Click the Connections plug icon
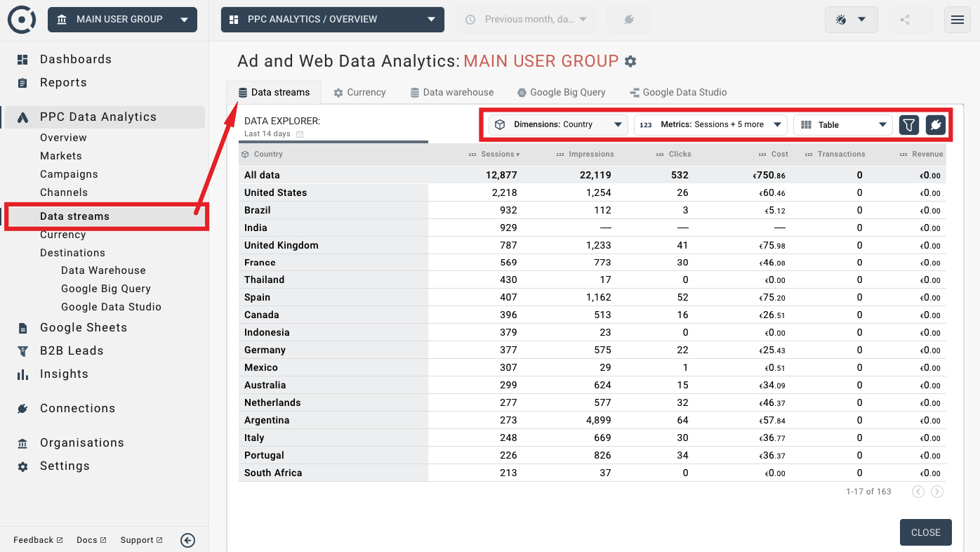This screenshot has width=980, height=552. (x=22, y=409)
